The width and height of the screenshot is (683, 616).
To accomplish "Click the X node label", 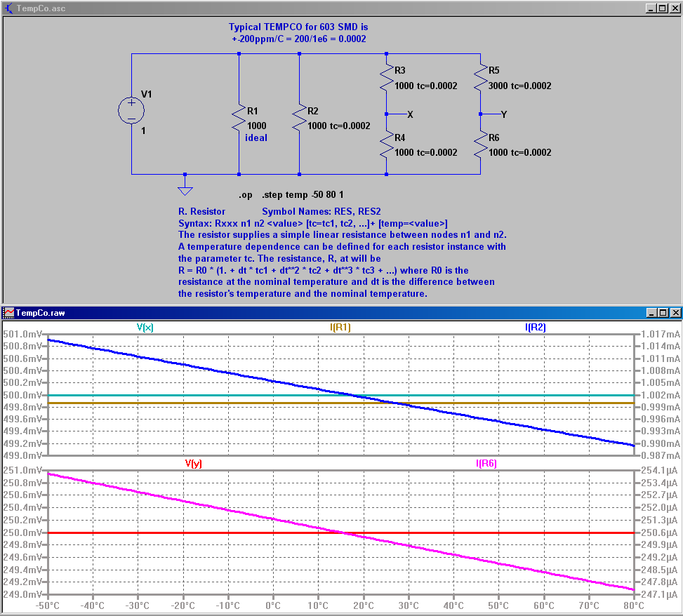I will pyautogui.click(x=410, y=114).
